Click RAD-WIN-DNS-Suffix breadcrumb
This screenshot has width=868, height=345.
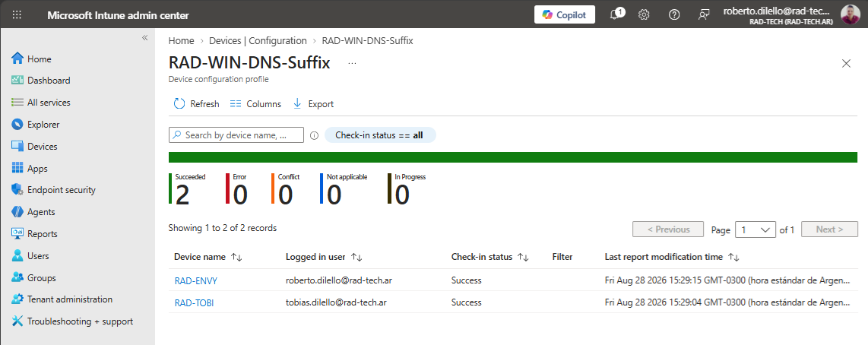[x=368, y=40]
